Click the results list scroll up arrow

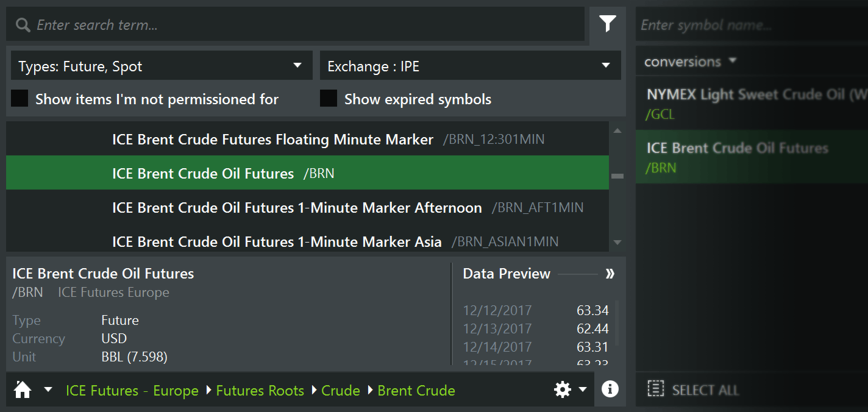617,130
